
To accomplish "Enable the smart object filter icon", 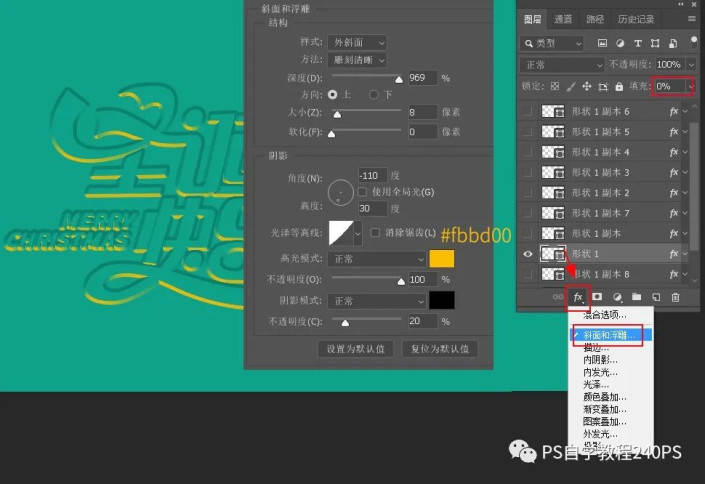I will point(673,43).
